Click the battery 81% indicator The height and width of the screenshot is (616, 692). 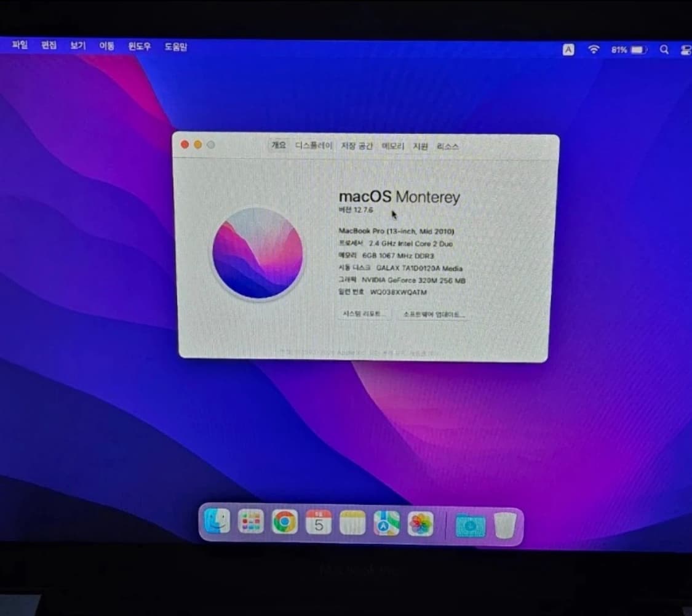tap(629, 50)
